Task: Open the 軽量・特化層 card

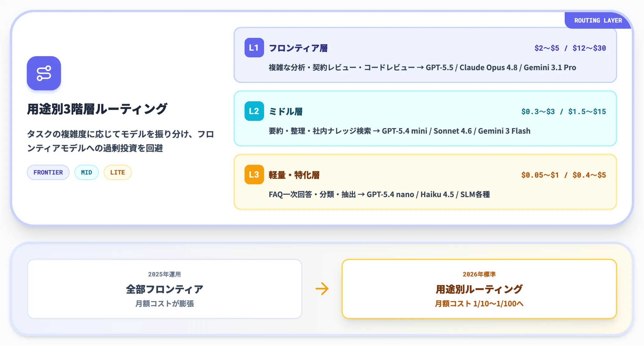Action: point(425,182)
